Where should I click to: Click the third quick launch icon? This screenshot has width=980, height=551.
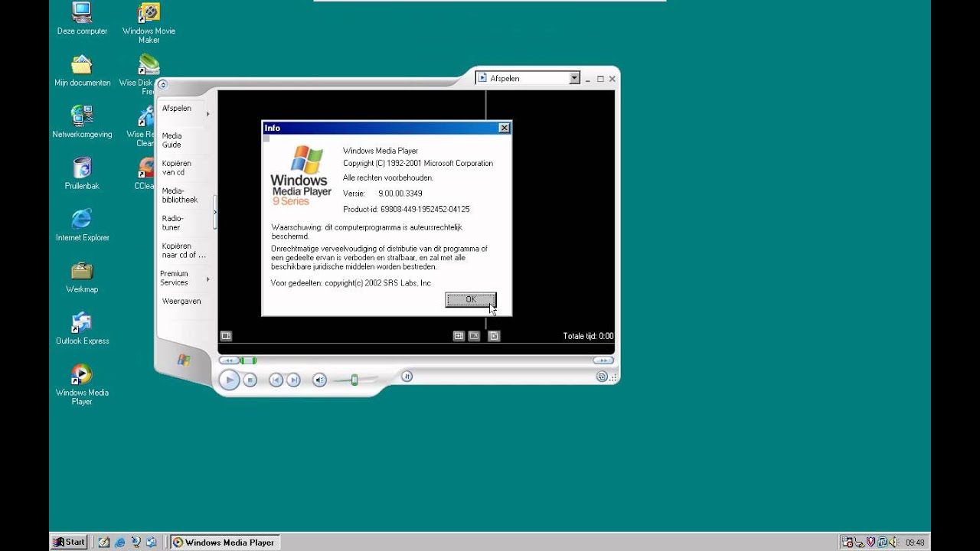136,542
